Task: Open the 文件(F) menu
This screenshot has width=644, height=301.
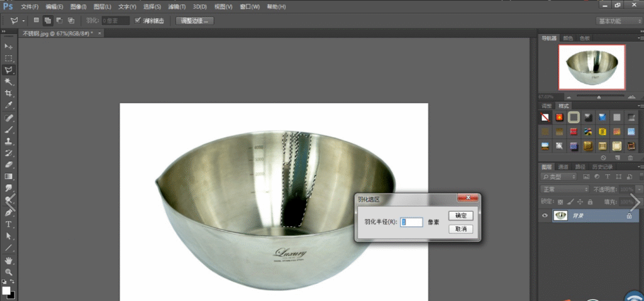Action: 30,7
